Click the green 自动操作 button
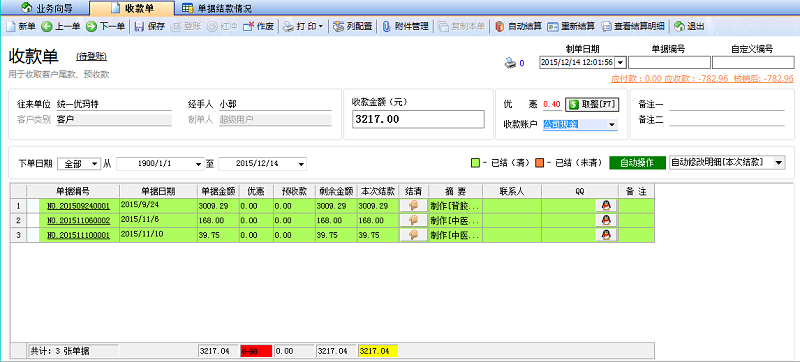Viewport: 800px width, 362px height. pos(638,163)
